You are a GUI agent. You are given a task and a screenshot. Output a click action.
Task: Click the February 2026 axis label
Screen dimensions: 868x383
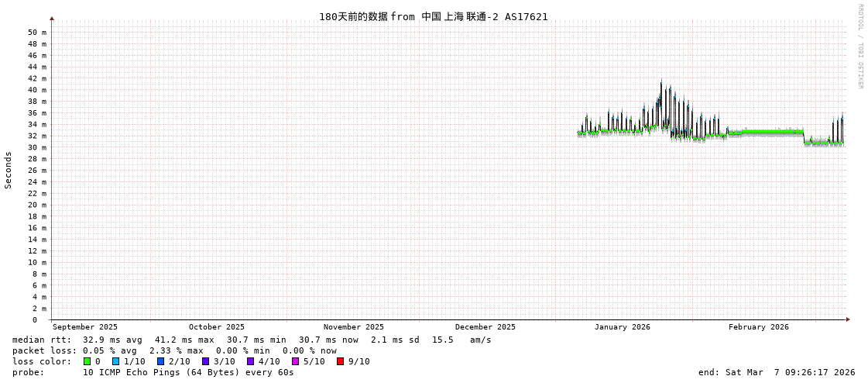758,327
